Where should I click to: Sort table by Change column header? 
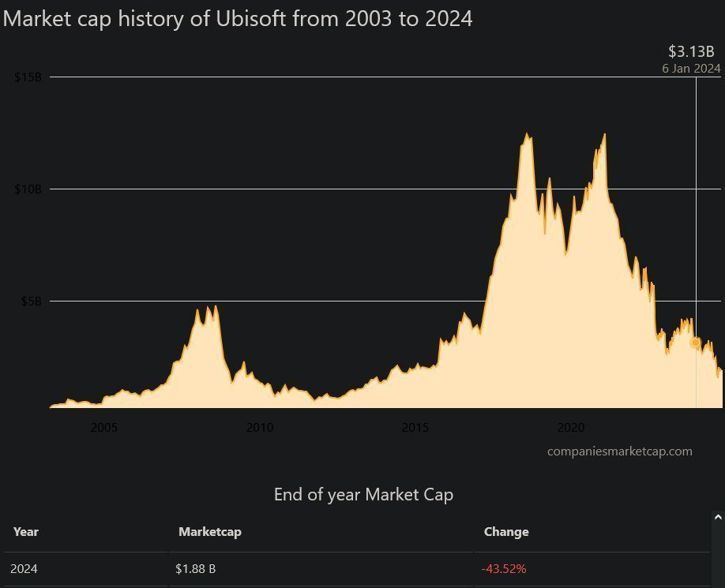pos(506,532)
